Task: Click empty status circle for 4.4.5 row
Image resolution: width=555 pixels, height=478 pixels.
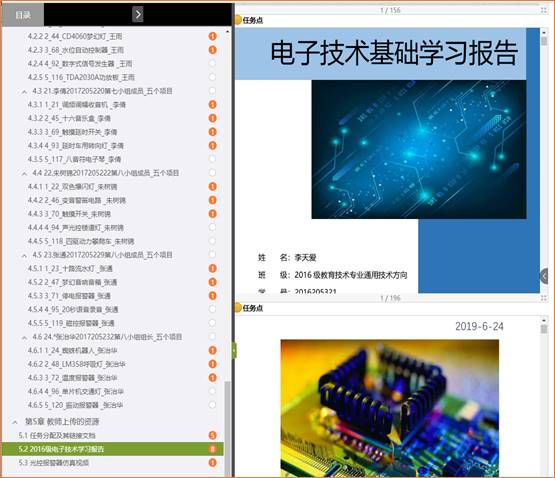Action: [x=212, y=241]
